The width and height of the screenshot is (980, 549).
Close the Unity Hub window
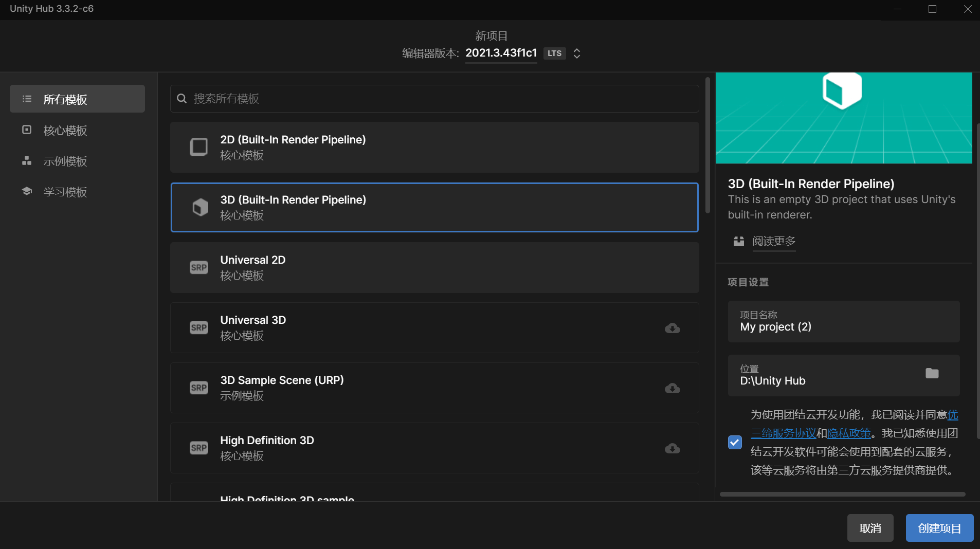coord(967,9)
